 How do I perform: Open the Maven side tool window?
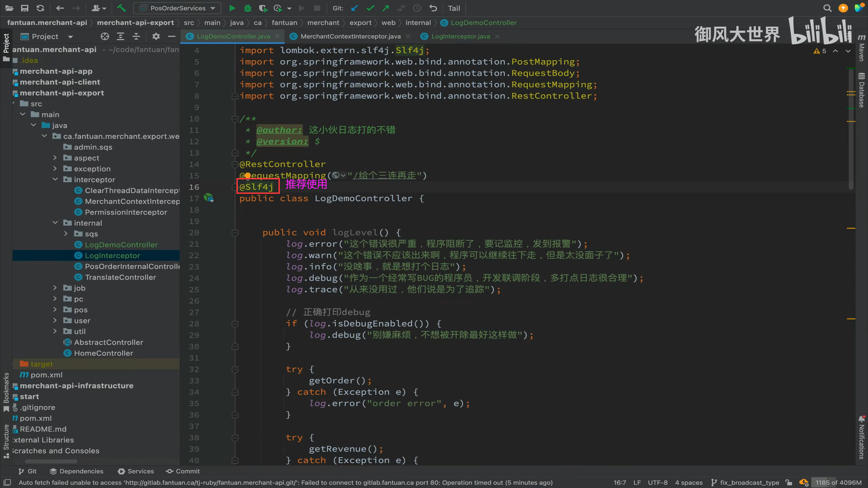(x=862, y=48)
